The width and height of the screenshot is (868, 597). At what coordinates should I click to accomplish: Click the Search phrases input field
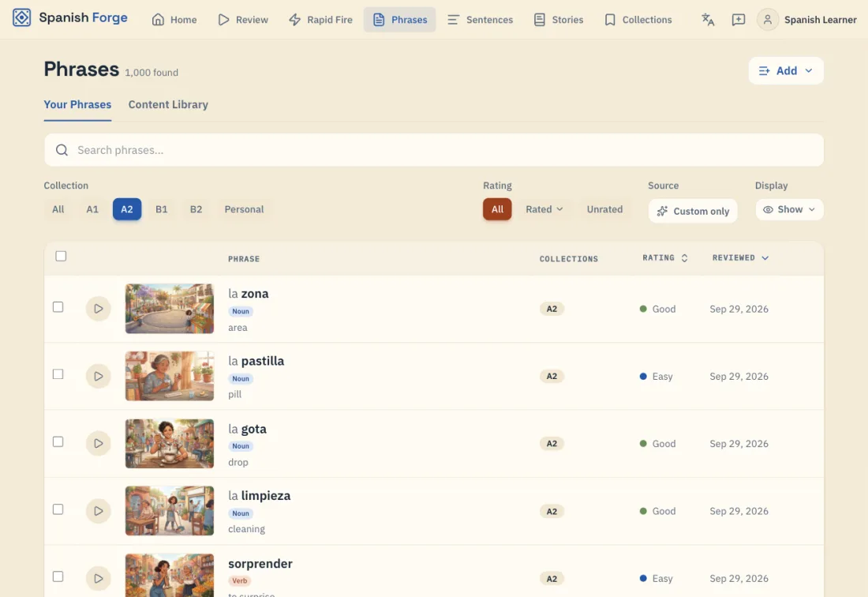[x=434, y=150]
